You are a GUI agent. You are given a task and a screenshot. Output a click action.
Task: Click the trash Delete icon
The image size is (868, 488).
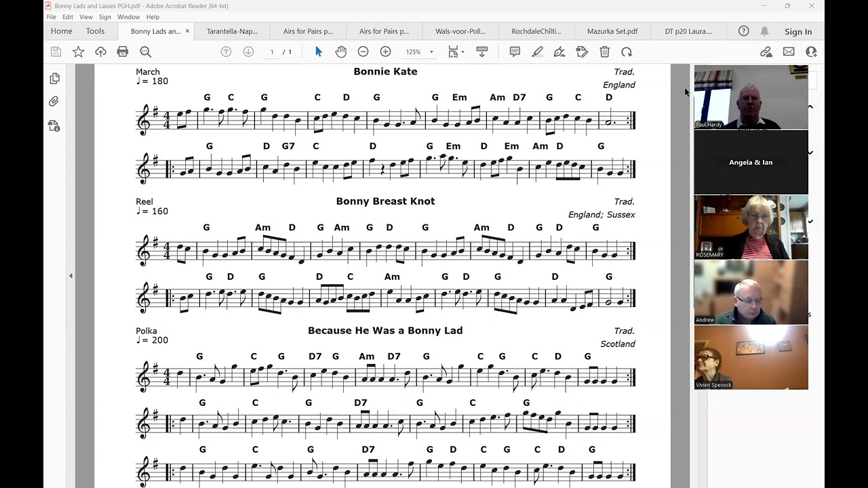click(x=604, y=52)
